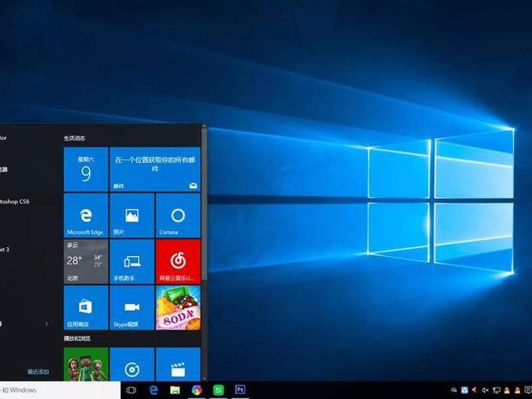
Task: Click the 生活动态 group header
Action: (x=74, y=138)
